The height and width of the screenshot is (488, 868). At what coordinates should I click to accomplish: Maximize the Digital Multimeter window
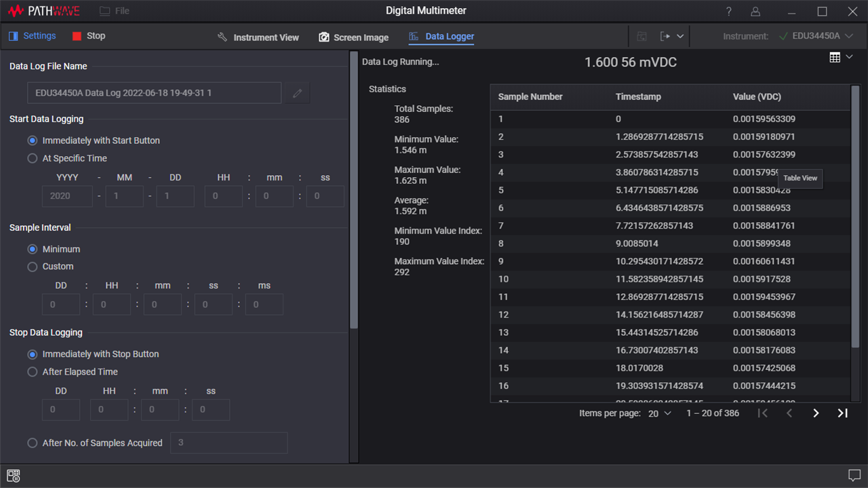tap(822, 12)
